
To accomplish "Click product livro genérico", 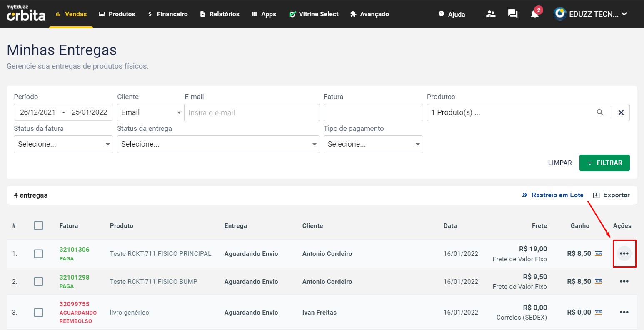I will (130, 312).
